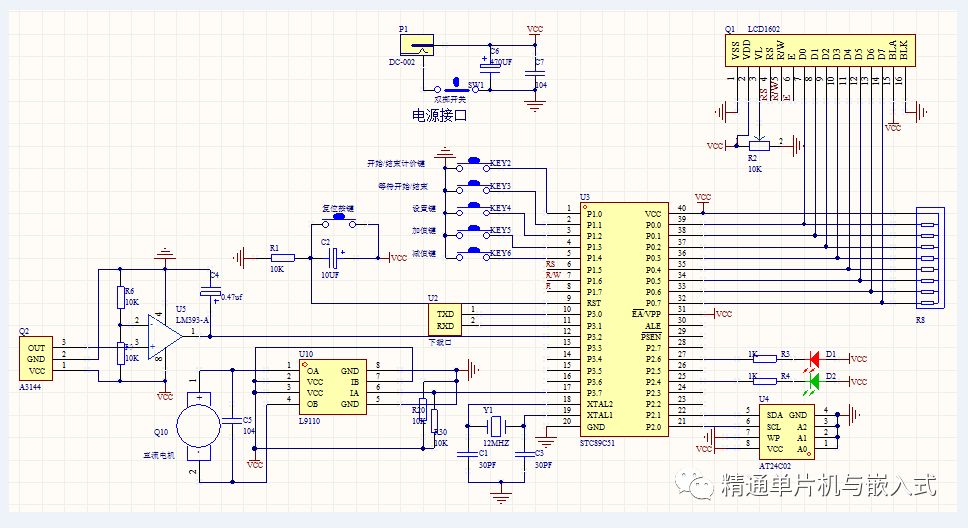Image resolution: width=968 pixels, height=528 pixels.
Task: Click the '加值键' label next to KEY5
Action: pos(424,230)
